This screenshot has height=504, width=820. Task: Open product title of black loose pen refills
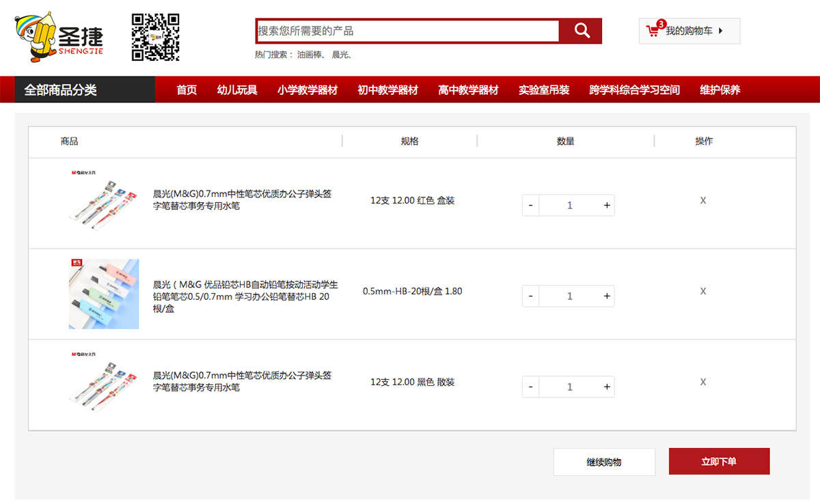tap(243, 382)
